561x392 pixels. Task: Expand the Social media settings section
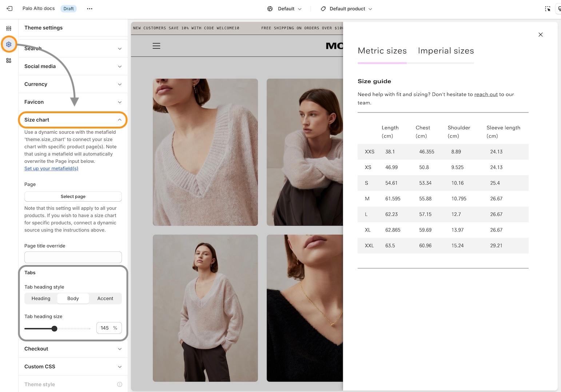tap(73, 66)
